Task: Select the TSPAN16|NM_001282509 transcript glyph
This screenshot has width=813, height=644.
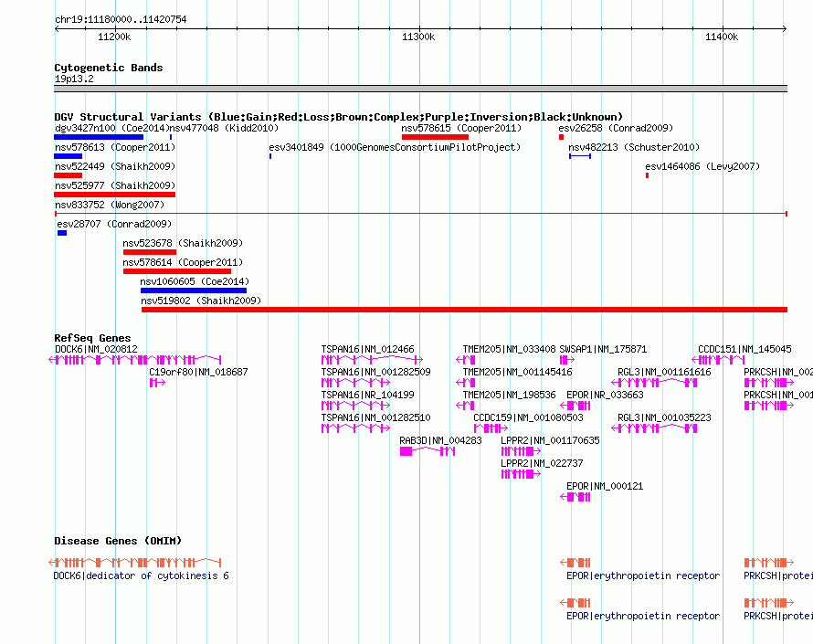Action: point(355,383)
